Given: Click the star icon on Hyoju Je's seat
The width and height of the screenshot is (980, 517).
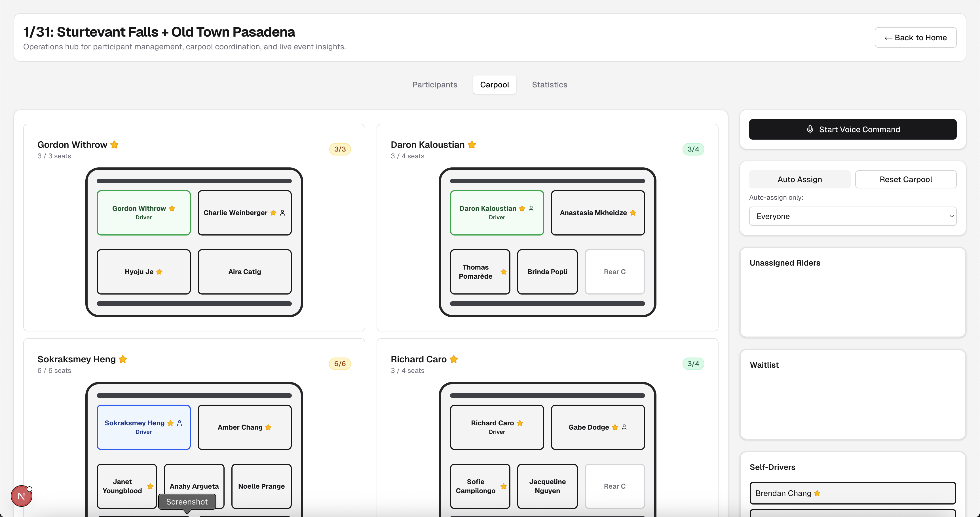Looking at the screenshot, I should [x=159, y=272].
